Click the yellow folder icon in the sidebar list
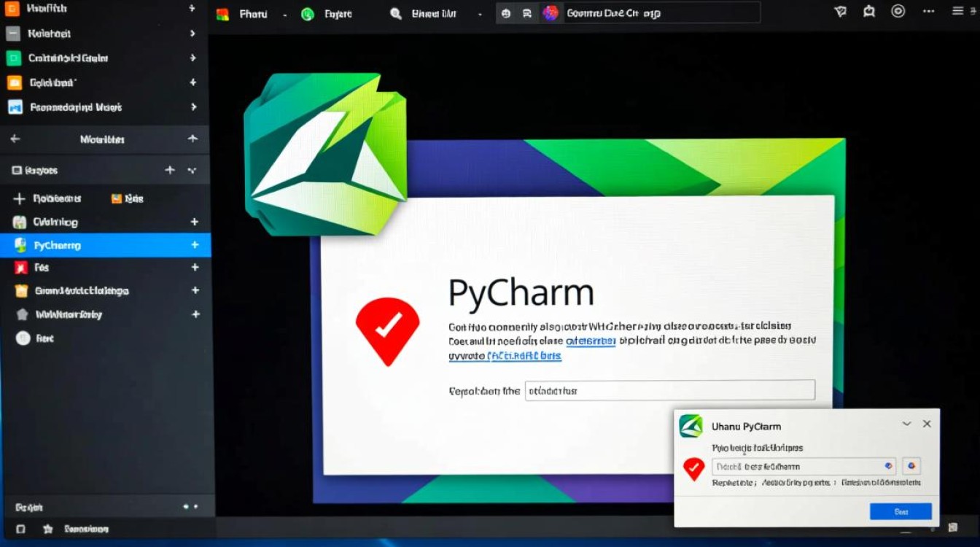Viewport: 980px width, 547px height. (21, 290)
